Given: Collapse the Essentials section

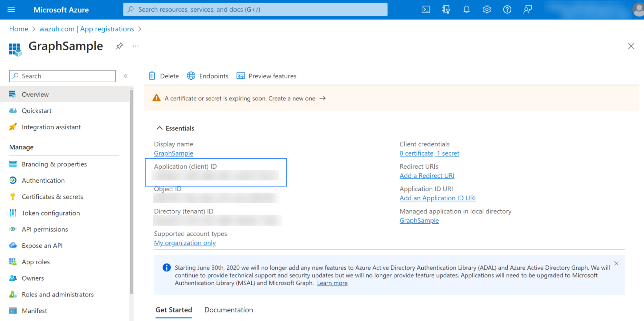Looking at the screenshot, I should click(159, 128).
